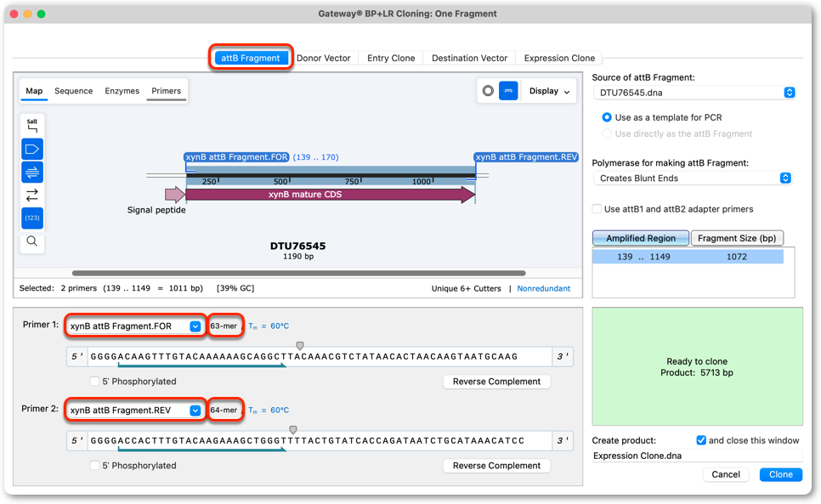Click the Unique 6+ Cutters label

pyautogui.click(x=466, y=288)
